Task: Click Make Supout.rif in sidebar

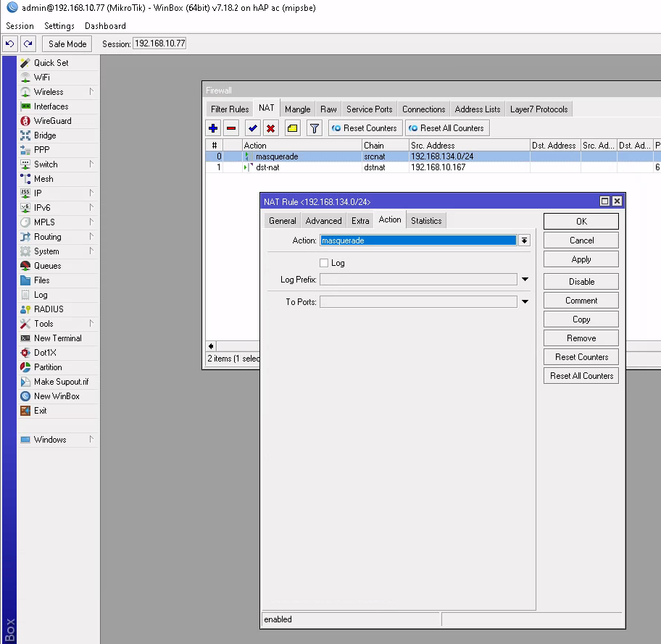Action: (x=61, y=382)
